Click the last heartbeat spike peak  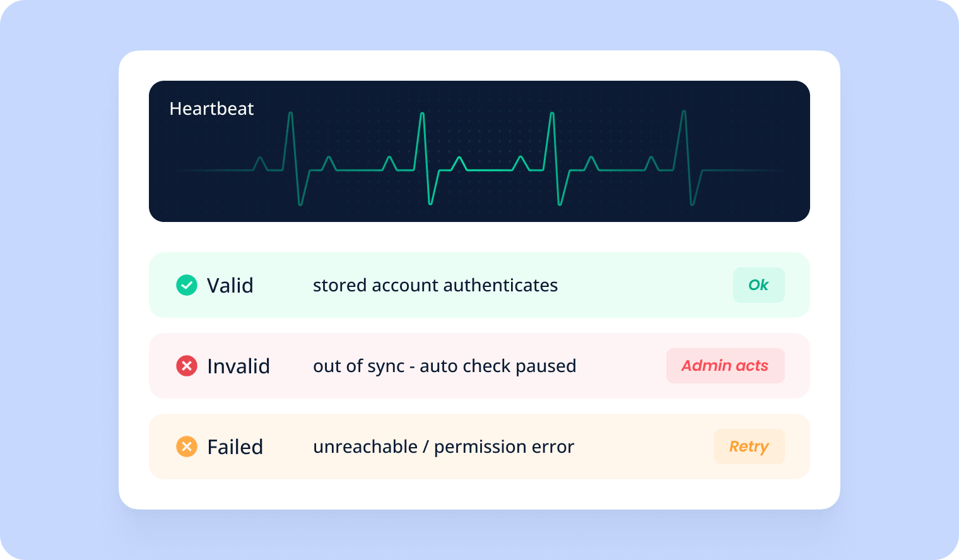(684, 112)
